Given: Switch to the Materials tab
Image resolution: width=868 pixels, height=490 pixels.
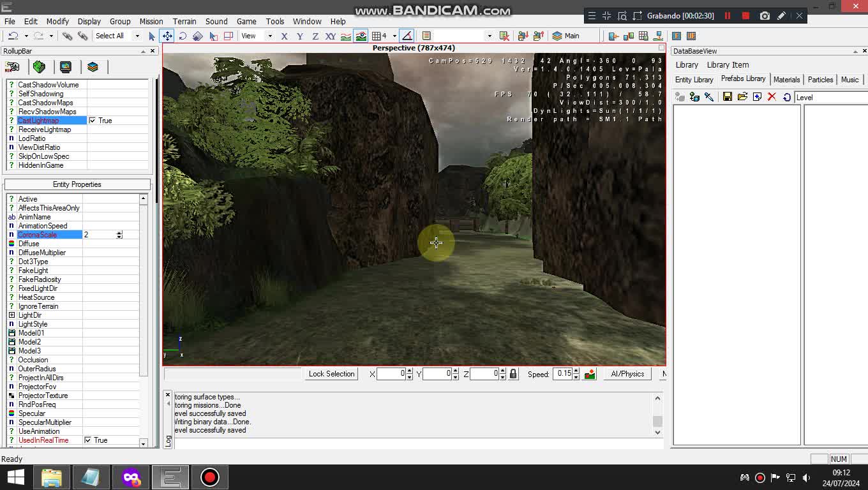Looking at the screenshot, I should click(x=786, y=80).
